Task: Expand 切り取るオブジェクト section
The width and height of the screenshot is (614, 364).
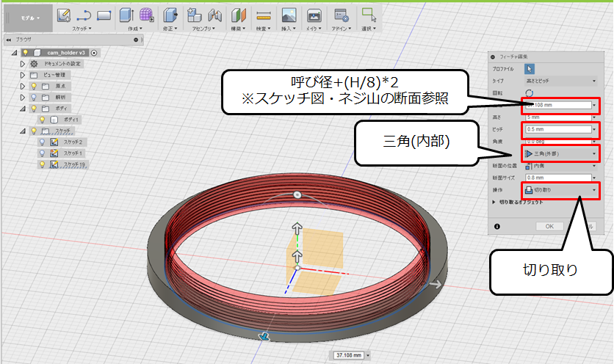Action: (494, 202)
